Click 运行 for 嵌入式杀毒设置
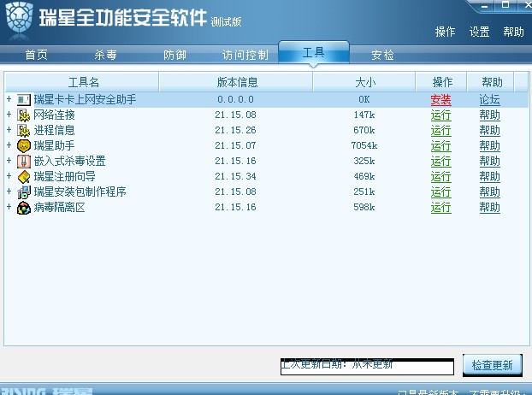The height and width of the screenshot is (395, 532). (x=440, y=161)
